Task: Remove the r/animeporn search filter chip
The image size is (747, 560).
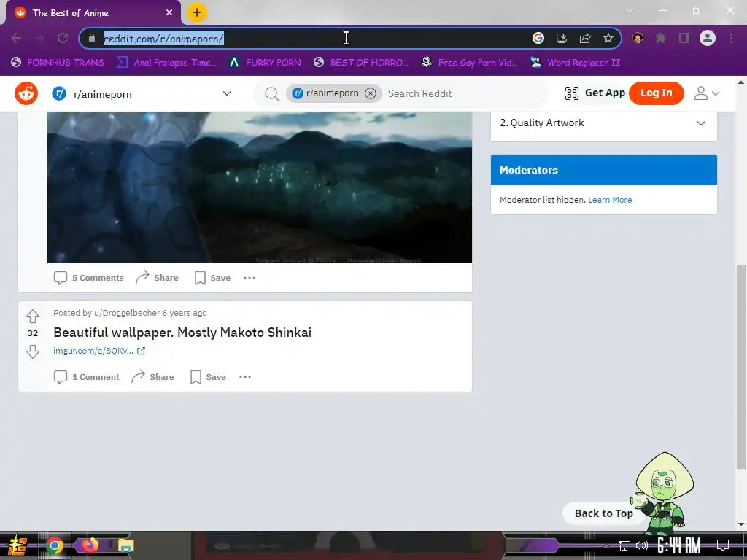Action: point(370,93)
